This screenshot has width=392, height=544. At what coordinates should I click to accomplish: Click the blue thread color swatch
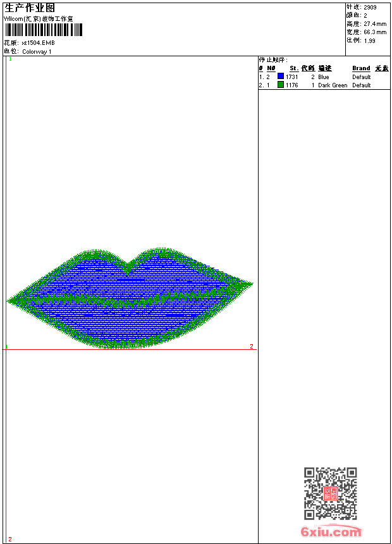[x=281, y=77]
